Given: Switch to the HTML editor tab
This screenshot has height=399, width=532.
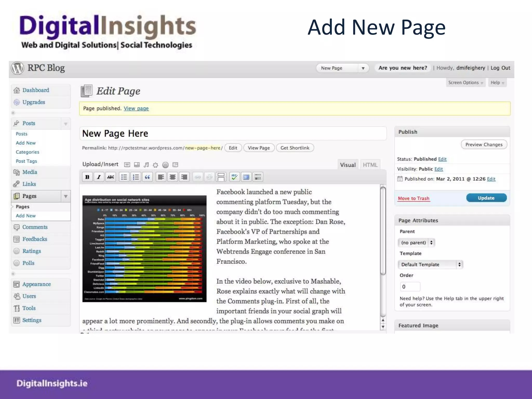Looking at the screenshot, I should [370, 165].
